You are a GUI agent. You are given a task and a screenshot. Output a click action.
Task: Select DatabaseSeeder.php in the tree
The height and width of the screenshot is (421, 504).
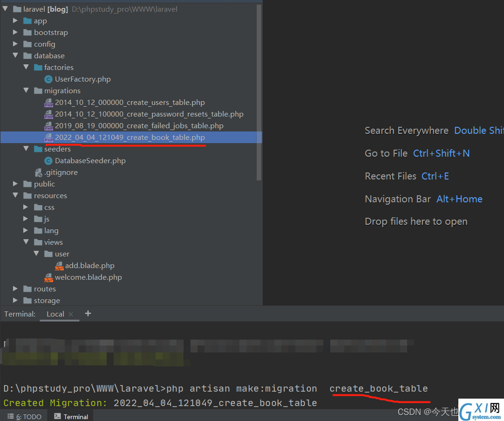[x=90, y=161]
